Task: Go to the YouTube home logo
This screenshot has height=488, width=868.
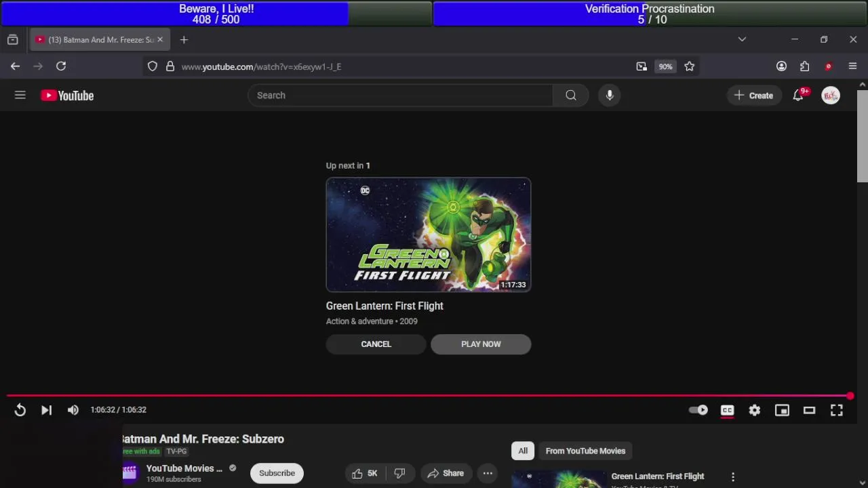Action: point(67,96)
